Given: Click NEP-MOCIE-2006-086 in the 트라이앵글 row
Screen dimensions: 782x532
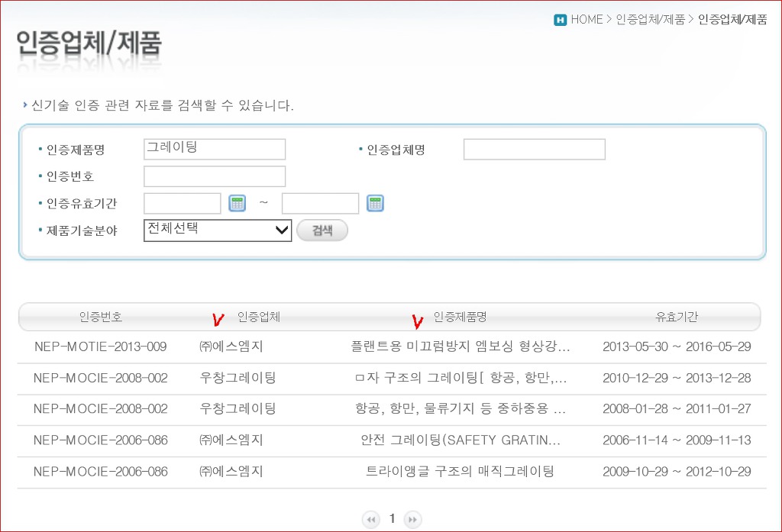Looking at the screenshot, I should click(x=100, y=472).
